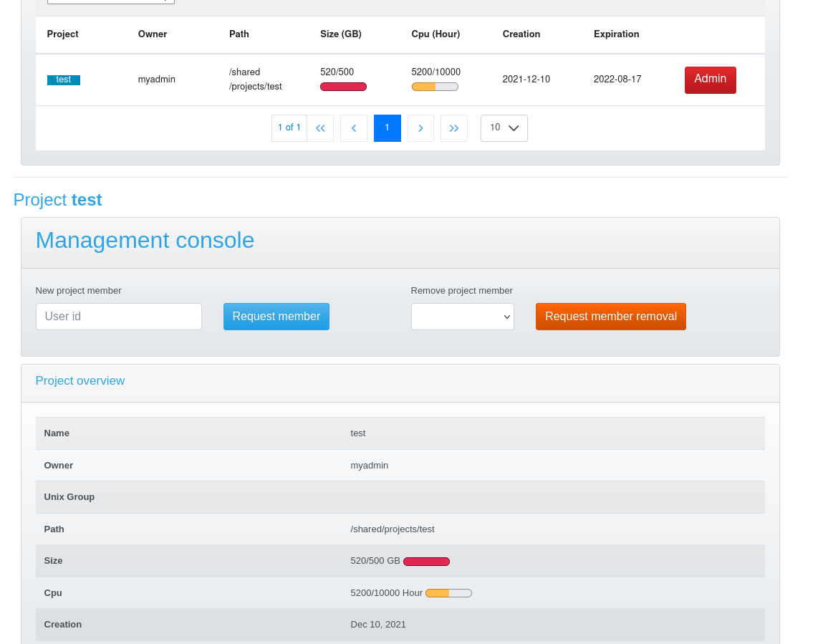Focus the User id input field

[118, 316]
